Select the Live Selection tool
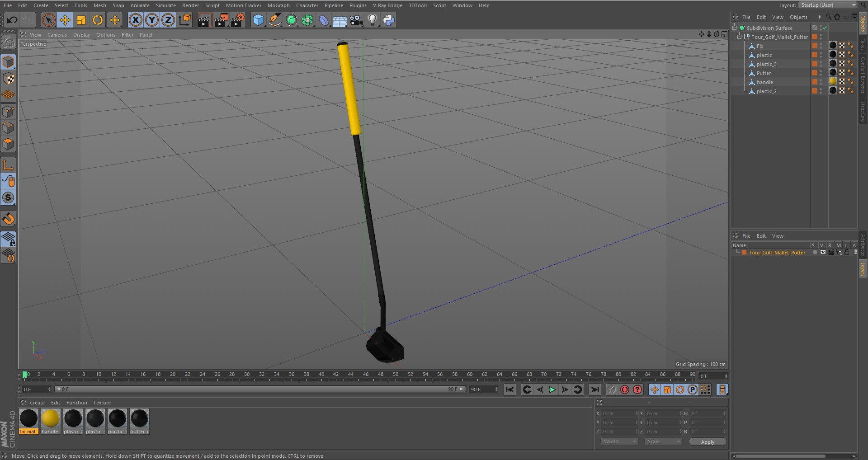 pyautogui.click(x=48, y=20)
